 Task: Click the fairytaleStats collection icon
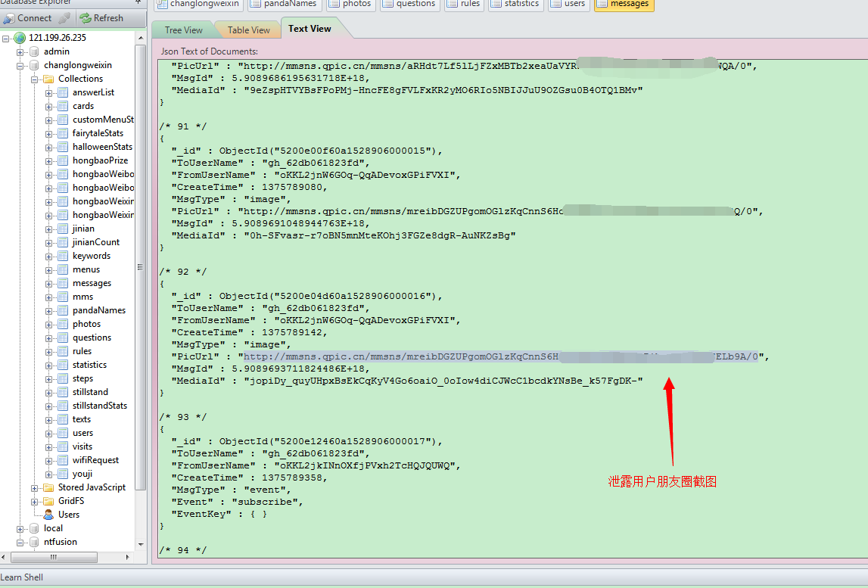[x=63, y=133]
